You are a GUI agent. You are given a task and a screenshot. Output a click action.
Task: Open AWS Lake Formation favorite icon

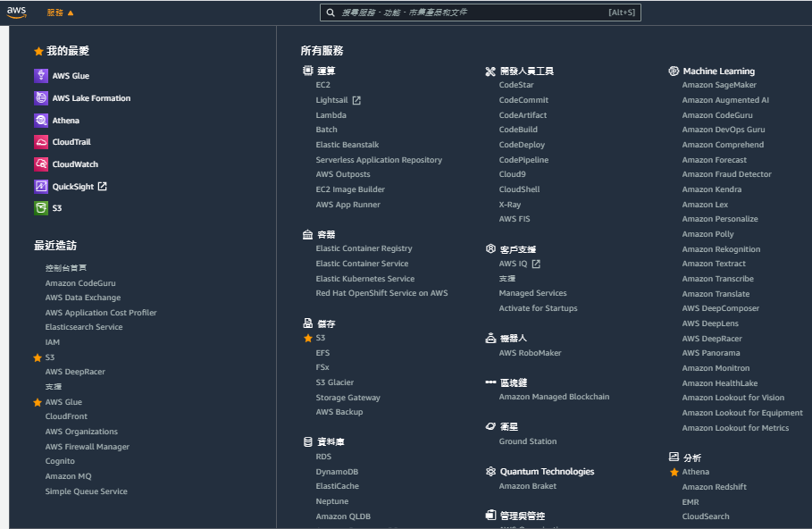[41, 98]
